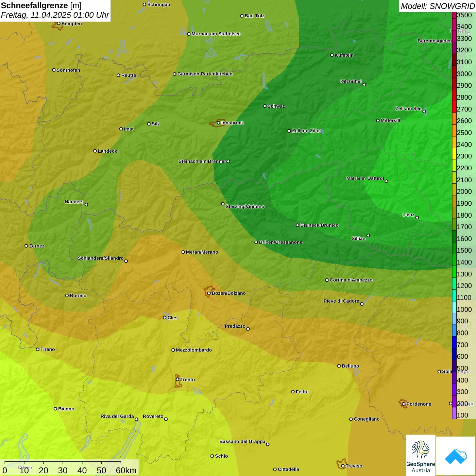Click the Zernez marker dot
Screen dimensions: 476x476
(x=26, y=246)
